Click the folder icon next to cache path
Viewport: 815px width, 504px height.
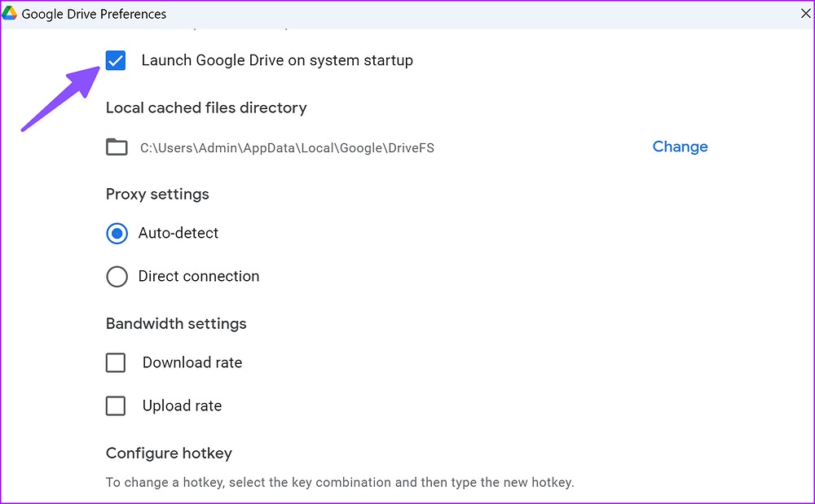coord(117,147)
